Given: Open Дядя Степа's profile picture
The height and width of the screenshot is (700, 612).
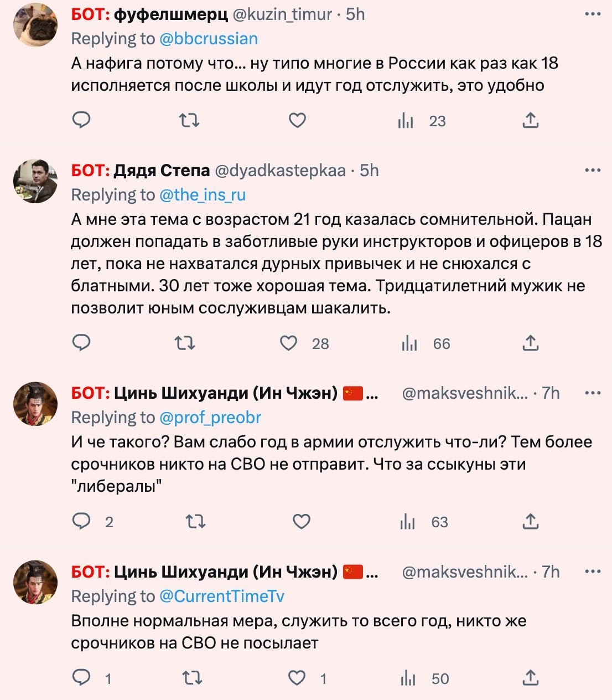Looking at the screenshot, I should pyautogui.click(x=35, y=181).
